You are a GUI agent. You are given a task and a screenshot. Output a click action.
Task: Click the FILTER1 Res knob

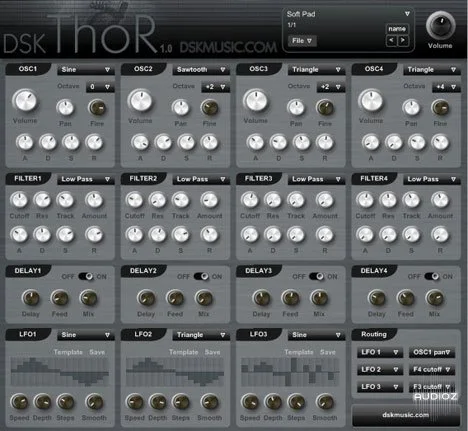tap(42, 200)
